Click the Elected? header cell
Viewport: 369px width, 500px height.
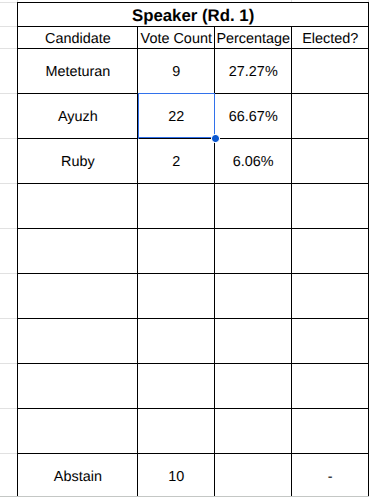[x=330, y=38]
